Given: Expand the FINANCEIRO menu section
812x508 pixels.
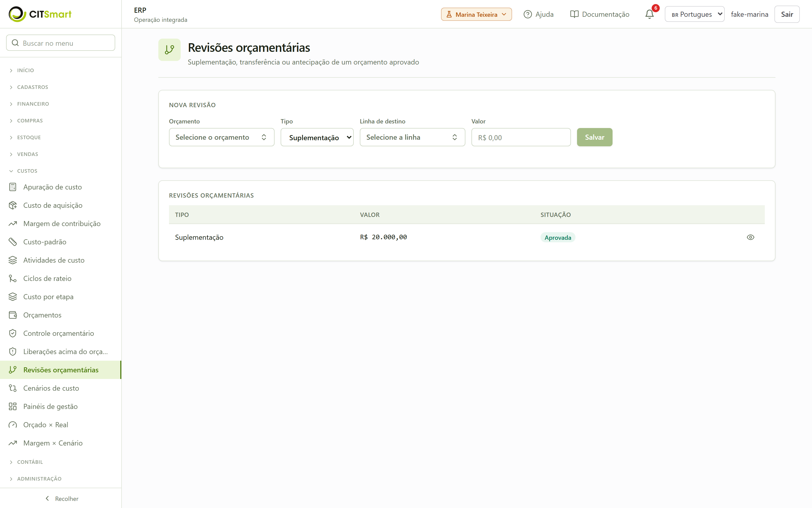Looking at the screenshot, I should (33, 104).
